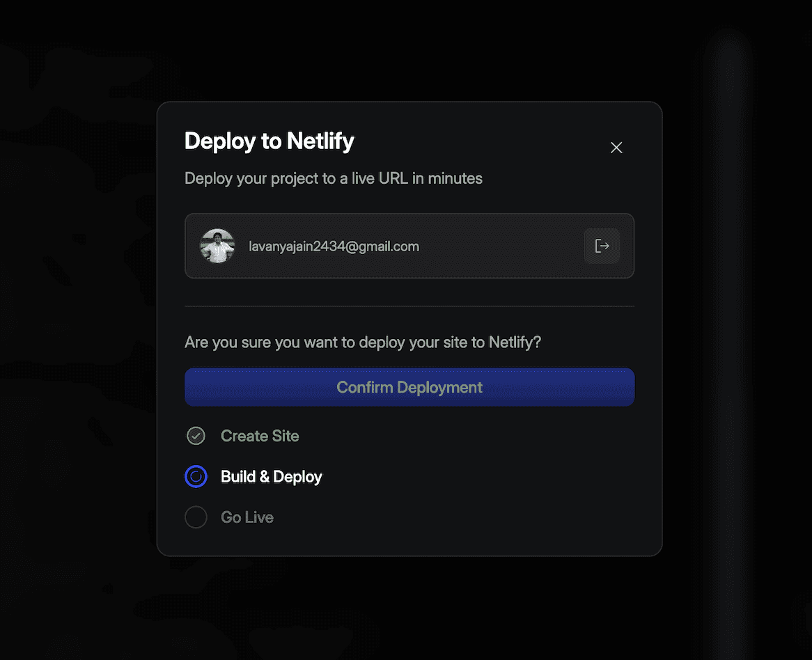Click the Deploy to Netlify heading

click(270, 141)
